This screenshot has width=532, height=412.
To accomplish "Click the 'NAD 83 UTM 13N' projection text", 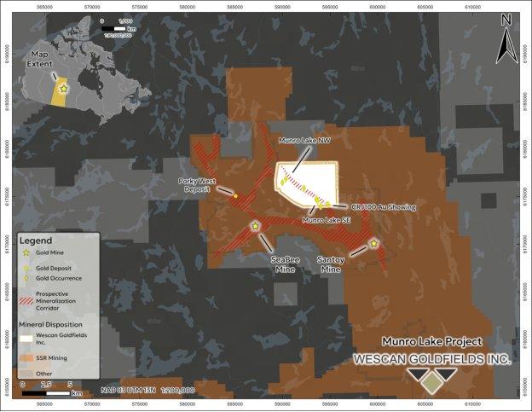I will (128, 391).
